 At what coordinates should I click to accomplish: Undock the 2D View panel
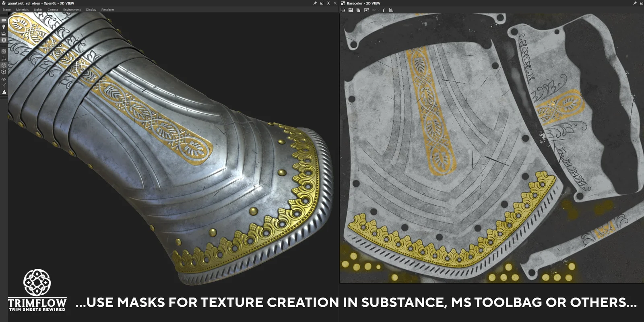641,3
